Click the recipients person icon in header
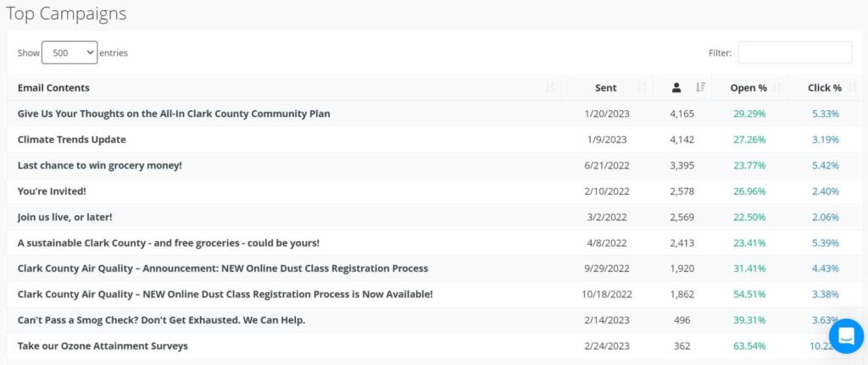Image resolution: width=868 pixels, height=365 pixels. (x=676, y=87)
